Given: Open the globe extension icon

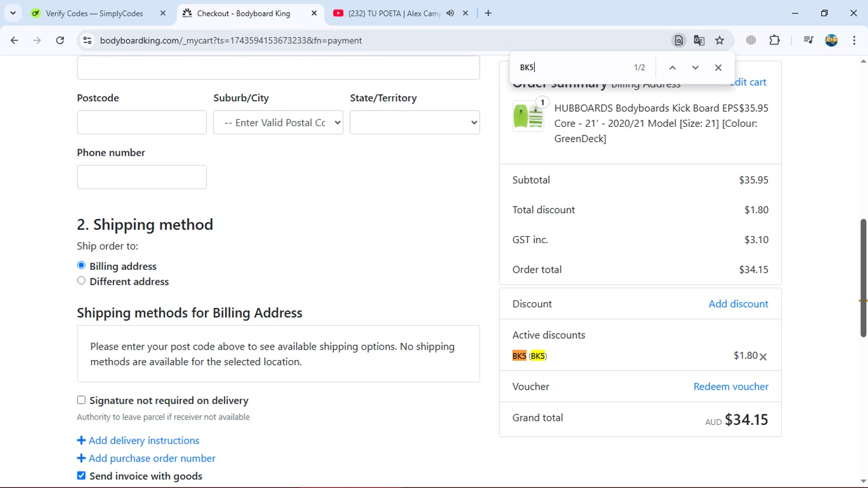Looking at the screenshot, I should (x=751, y=41).
